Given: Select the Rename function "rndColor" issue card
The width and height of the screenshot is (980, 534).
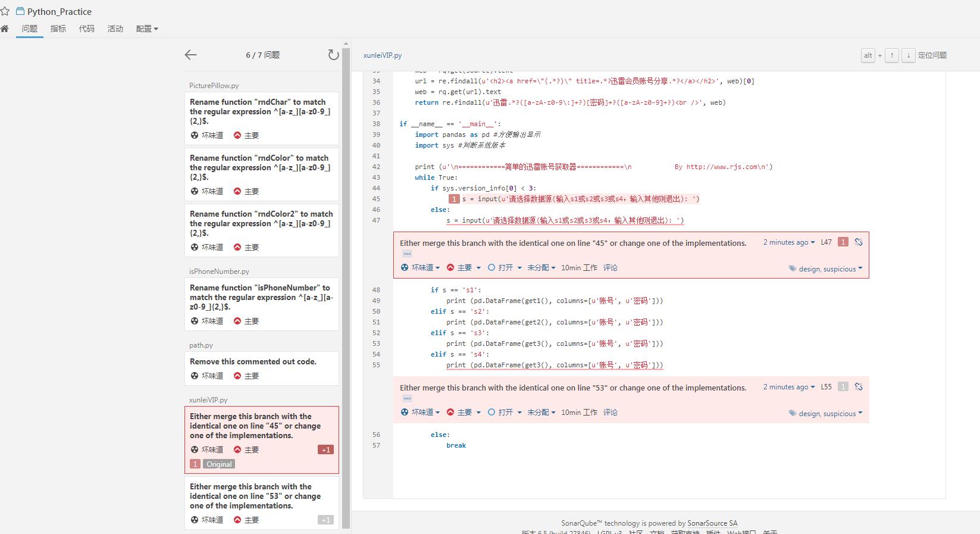Looking at the screenshot, I should pos(262,174).
